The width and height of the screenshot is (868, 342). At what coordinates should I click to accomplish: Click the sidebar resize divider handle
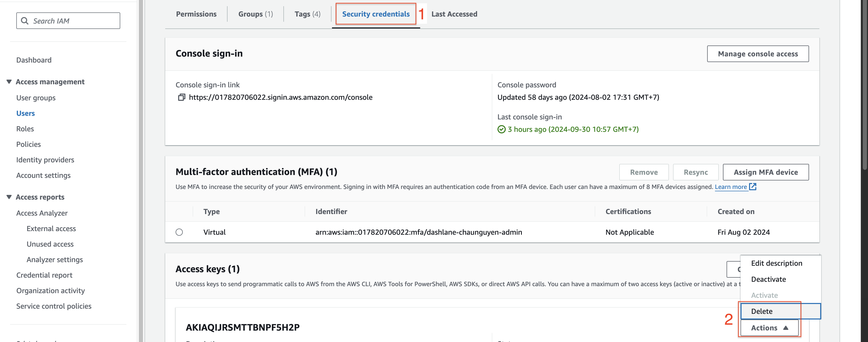click(141, 171)
